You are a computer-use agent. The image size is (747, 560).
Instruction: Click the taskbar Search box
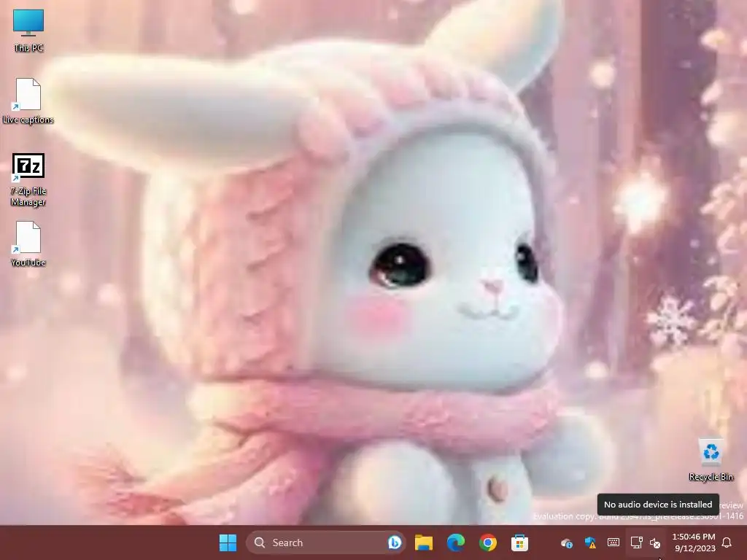click(326, 542)
